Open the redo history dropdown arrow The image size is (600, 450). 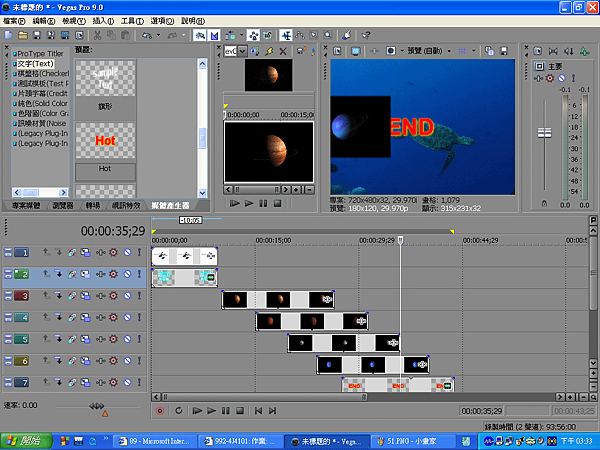pos(184,36)
